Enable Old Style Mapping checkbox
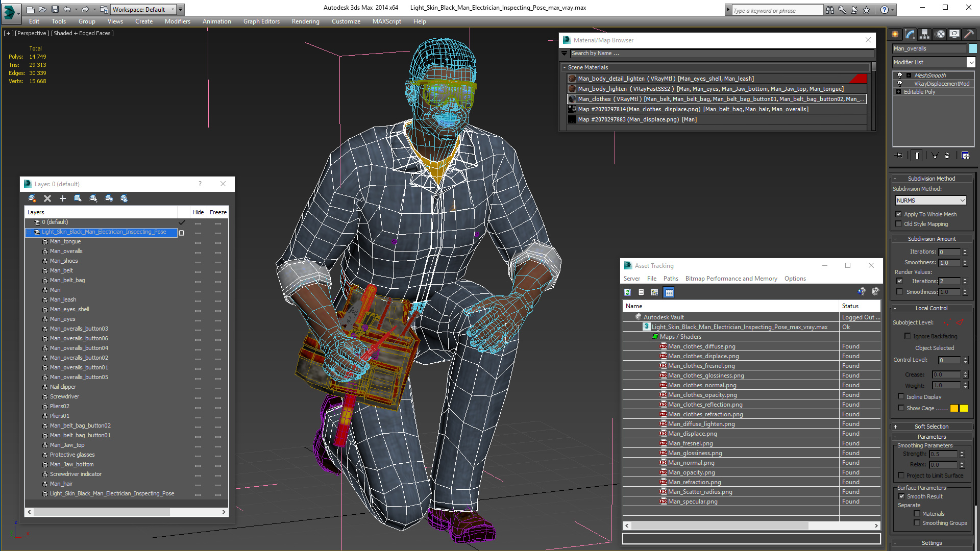 [899, 224]
